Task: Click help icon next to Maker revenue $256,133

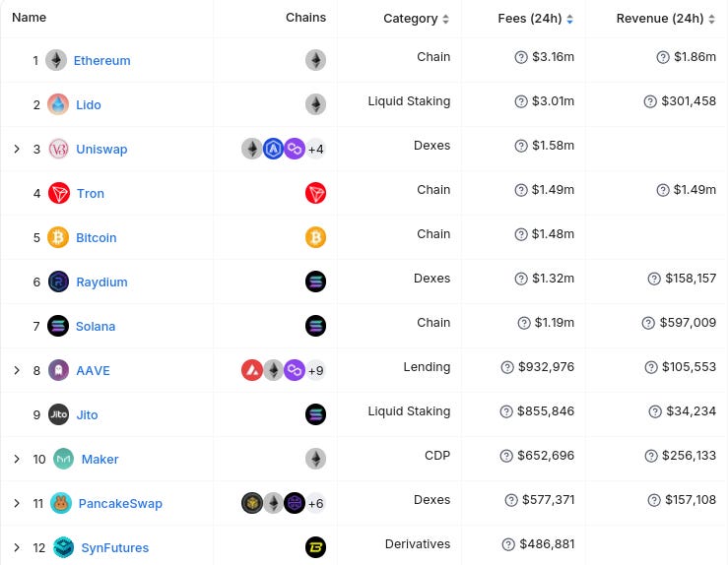Action: coord(651,456)
